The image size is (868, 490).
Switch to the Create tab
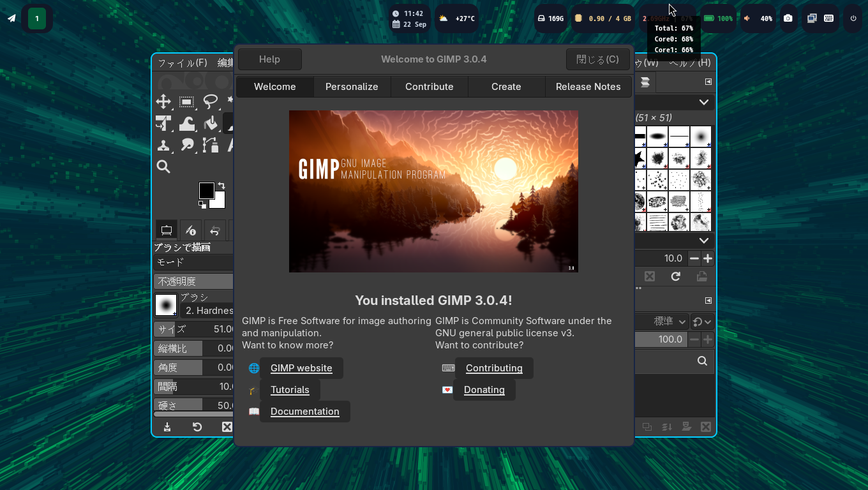click(x=506, y=87)
